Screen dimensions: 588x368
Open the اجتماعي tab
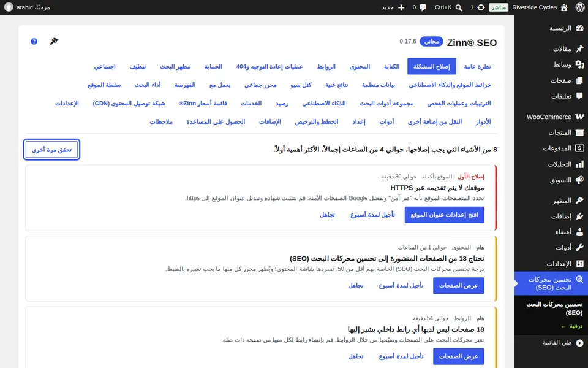105,66
